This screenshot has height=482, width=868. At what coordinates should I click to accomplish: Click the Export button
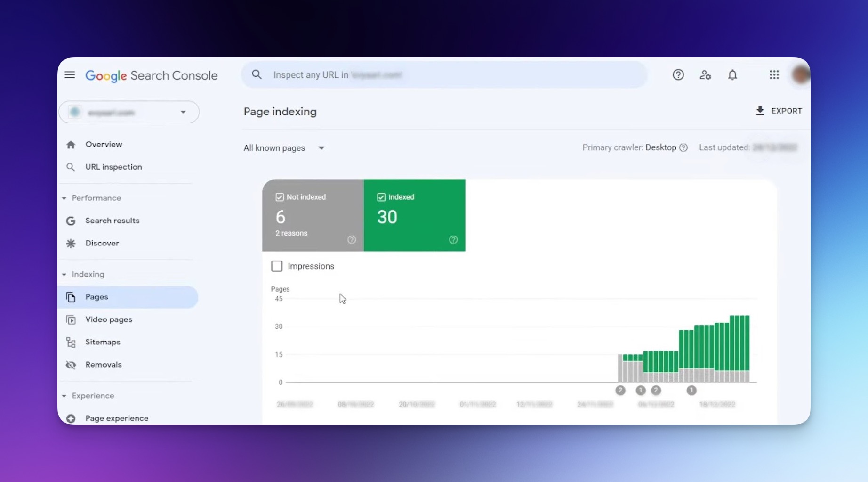[x=779, y=111]
